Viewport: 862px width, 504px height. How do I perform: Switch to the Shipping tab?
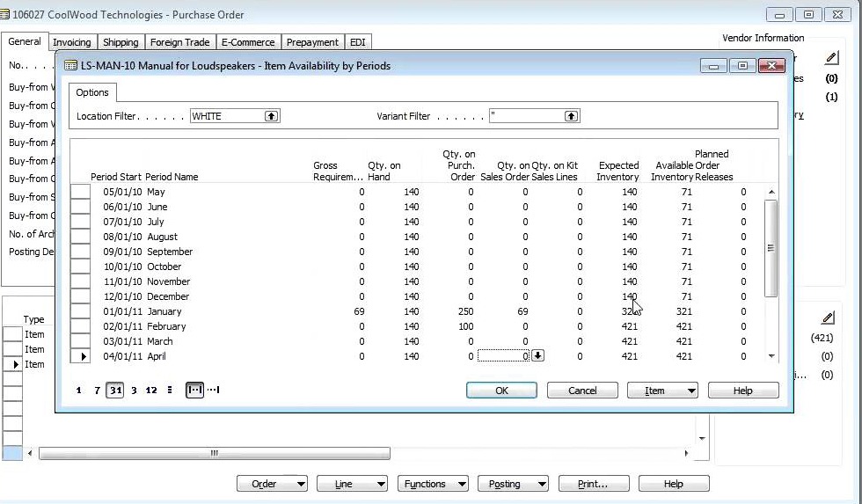(121, 42)
